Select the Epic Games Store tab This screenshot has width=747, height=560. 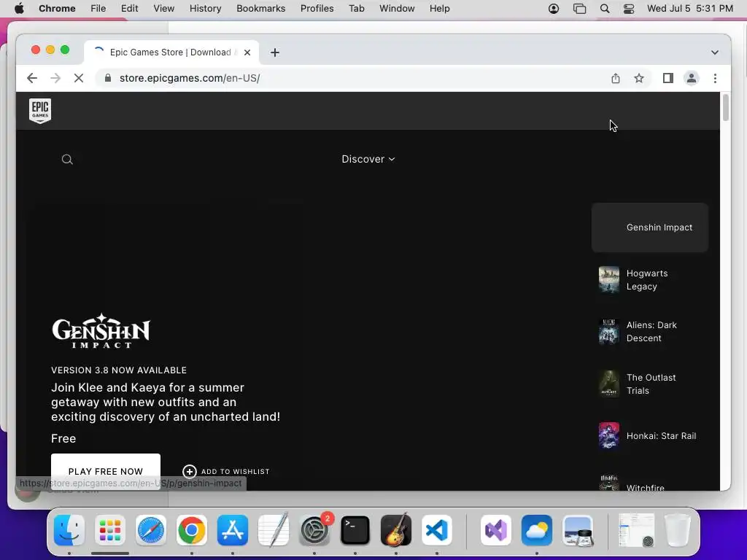coord(171,52)
